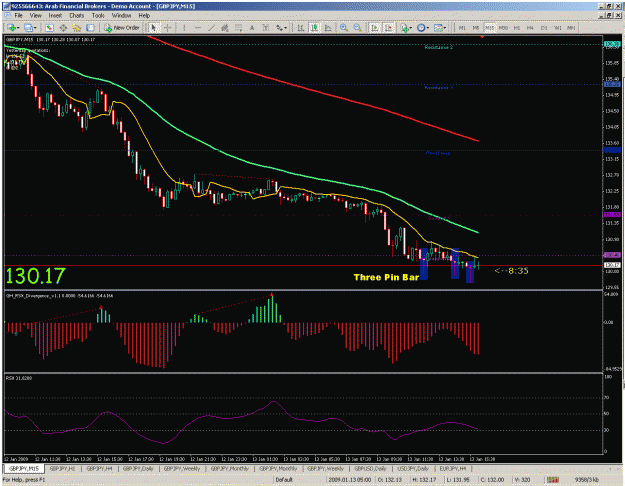The height and width of the screenshot is (486, 625).
Task: Select the Text Label tool
Action: (265, 28)
